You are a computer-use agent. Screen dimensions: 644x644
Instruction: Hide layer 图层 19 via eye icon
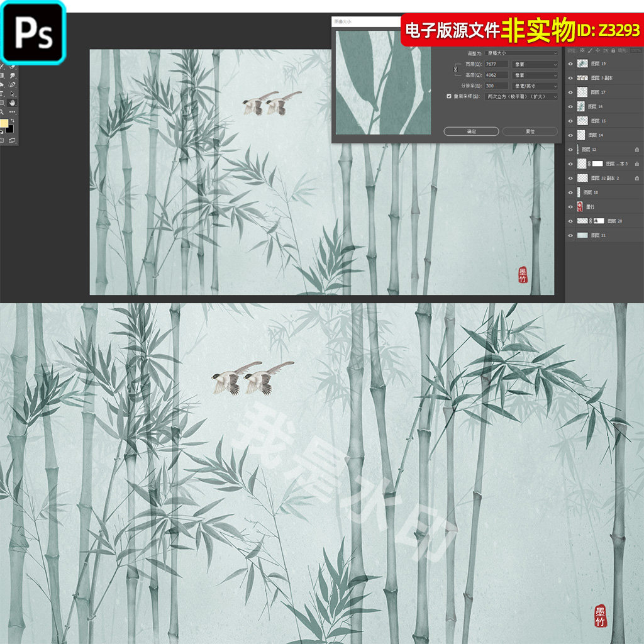pyautogui.click(x=570, y=64)
